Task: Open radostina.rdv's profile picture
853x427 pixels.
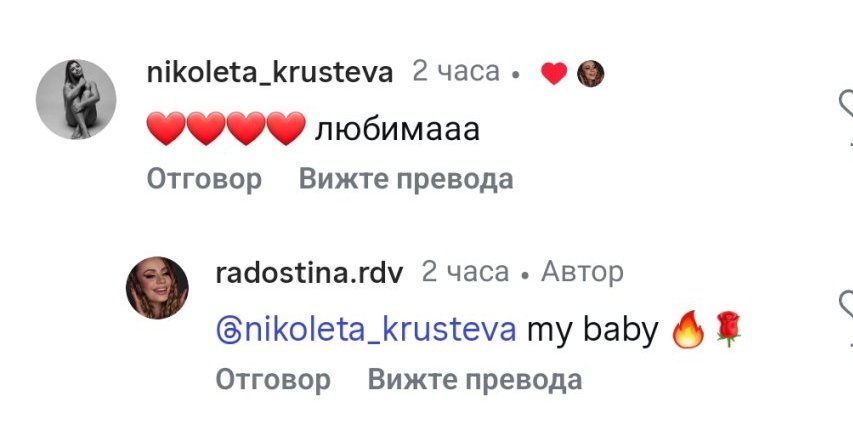Action: [x=157, y=288]
